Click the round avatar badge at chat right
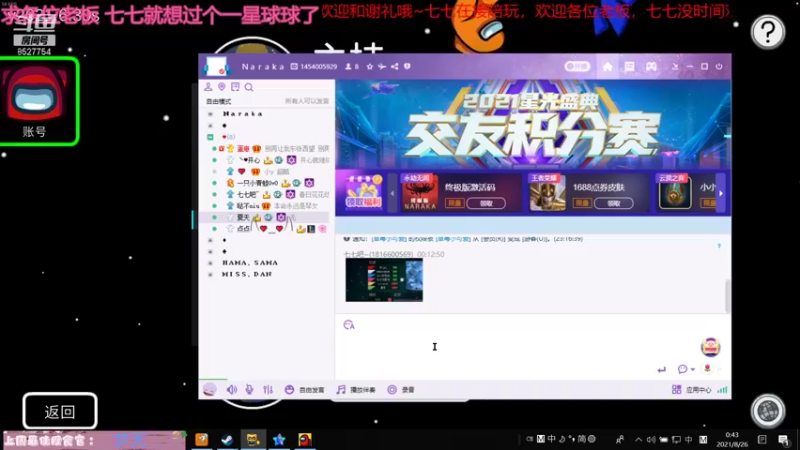The height and width of the screenshot is (450, 800). click(710, 347)
